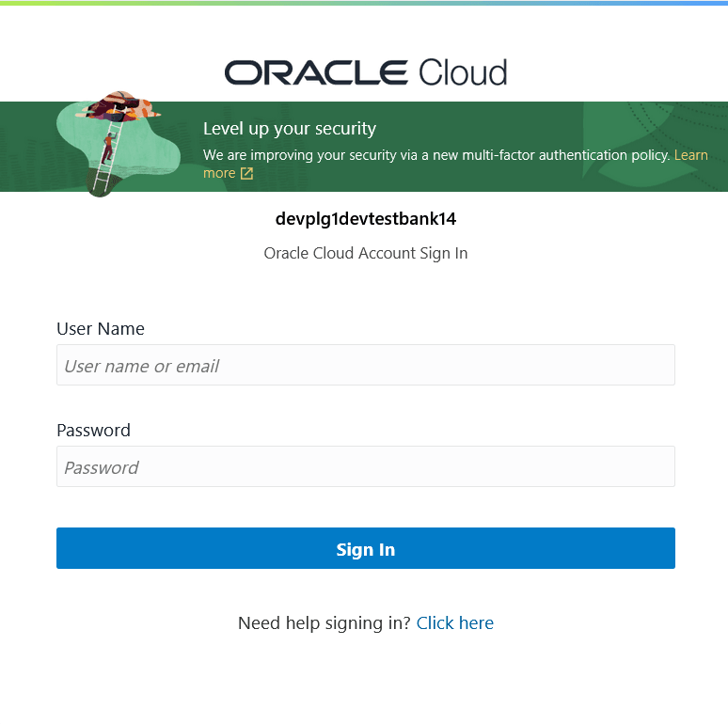Select the "Level up your security" heading

pyautogui.click(x=290, y=129)
